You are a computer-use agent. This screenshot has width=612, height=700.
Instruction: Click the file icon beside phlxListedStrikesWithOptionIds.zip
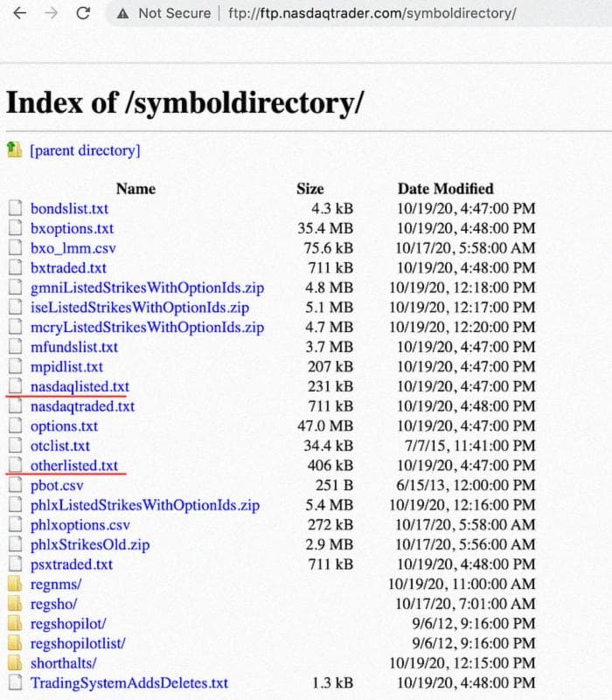[x=15, y=504]
